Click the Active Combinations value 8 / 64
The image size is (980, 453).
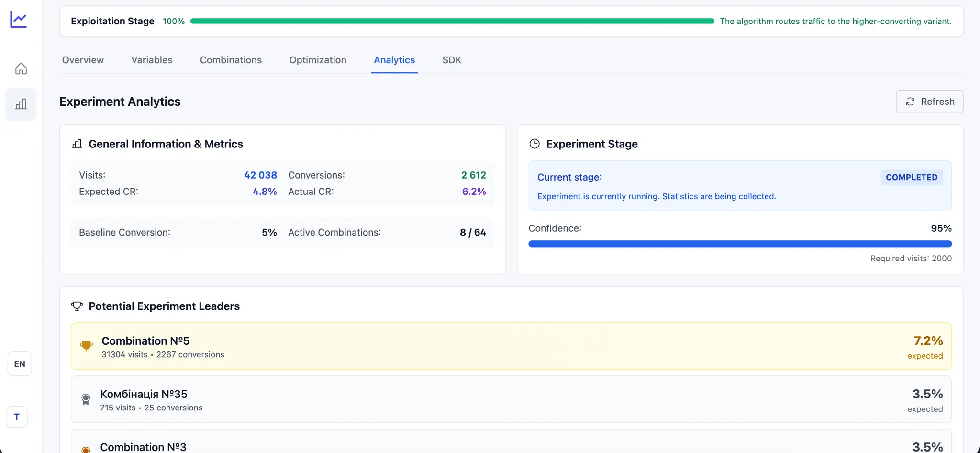tap(473, 232)
